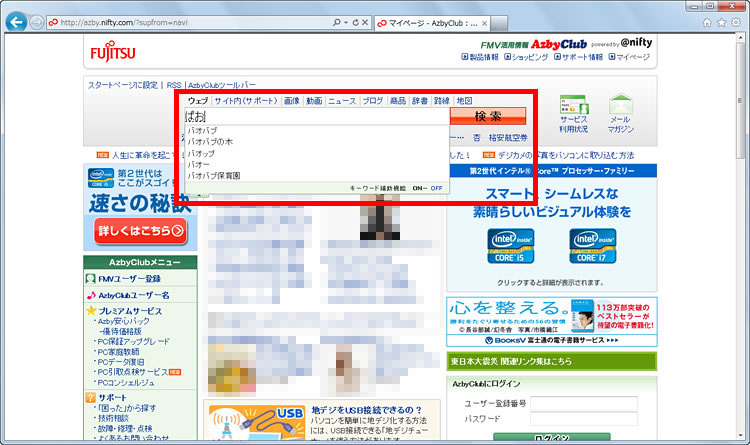Switch to the ニュース search tab
Image resolution: width=750 pixels, height=445 pixels.
342,100
